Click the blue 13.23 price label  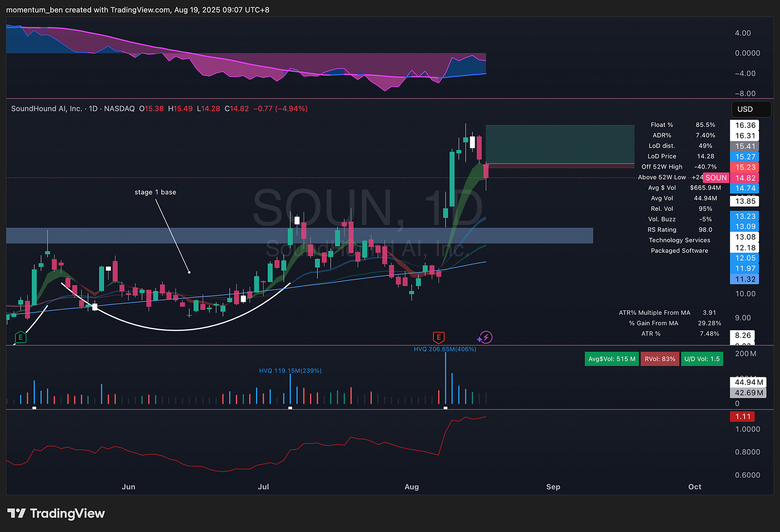tap(745, 216)
